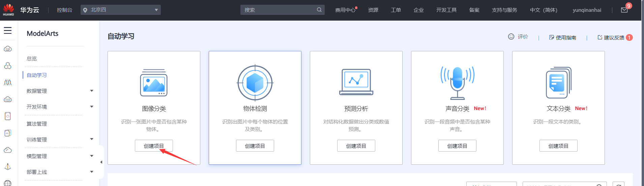The height and width of the screenshot is (186, 644).
Task: Click the 预测分析 card title
Action: (356, 108)
